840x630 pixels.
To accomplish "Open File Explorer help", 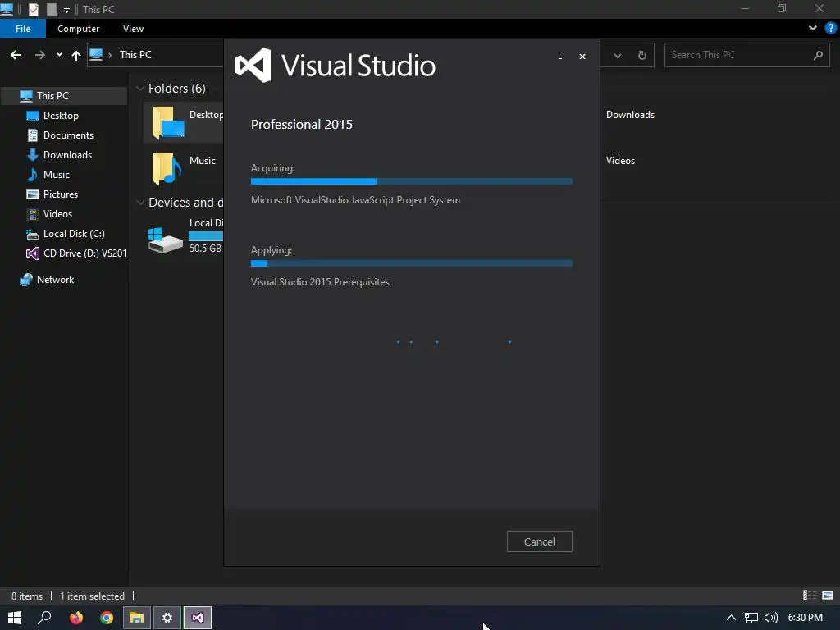I will coord(830,28).
